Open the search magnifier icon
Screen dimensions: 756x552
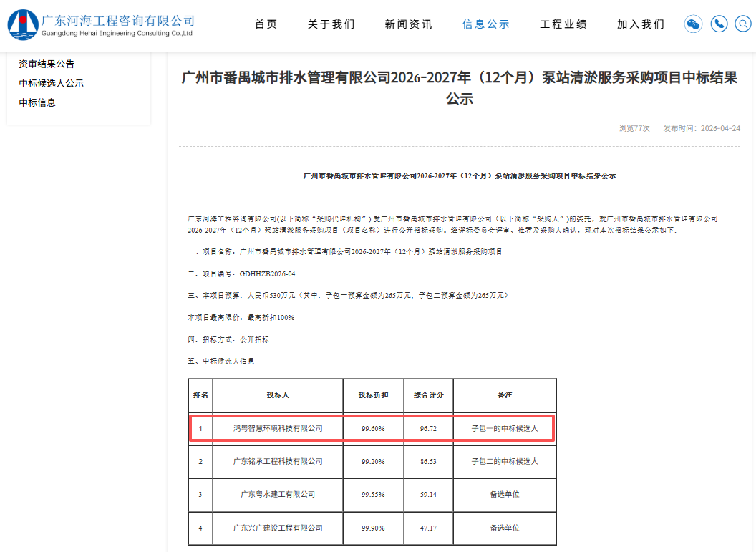[x=743, y=24]
